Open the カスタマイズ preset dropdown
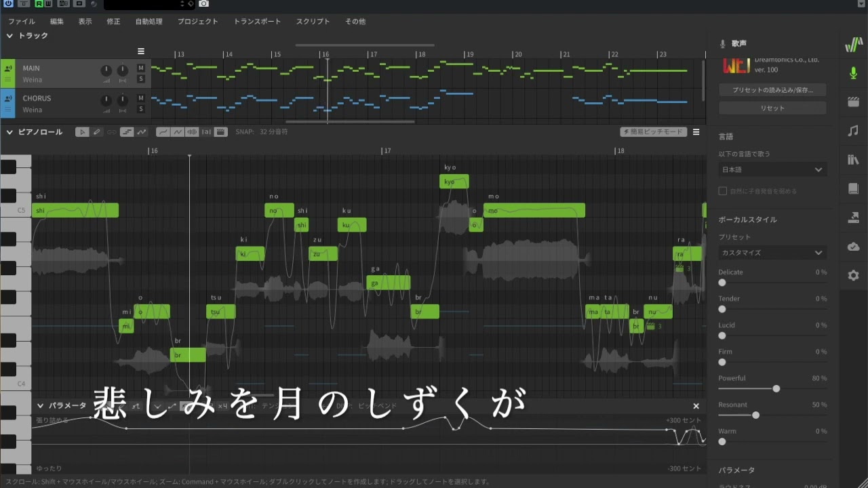The height and width of the screenshot is (488, 868). click(x=772, y=253)
